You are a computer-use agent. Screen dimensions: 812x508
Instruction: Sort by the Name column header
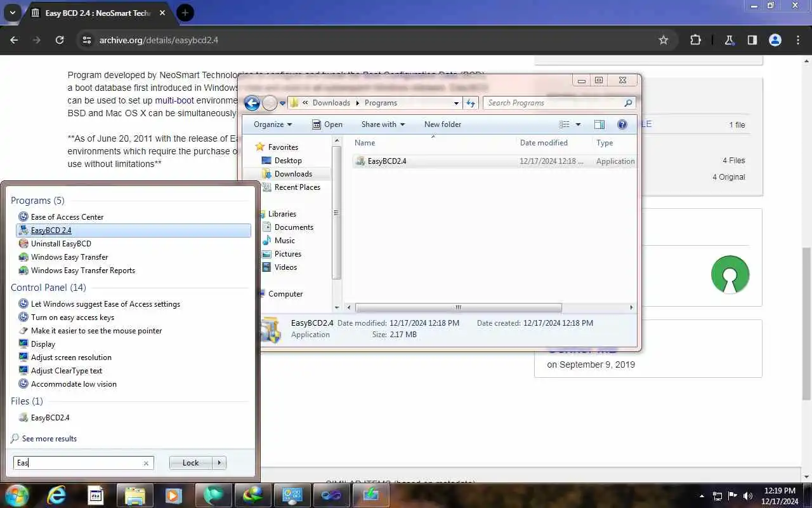click(433, 143)
